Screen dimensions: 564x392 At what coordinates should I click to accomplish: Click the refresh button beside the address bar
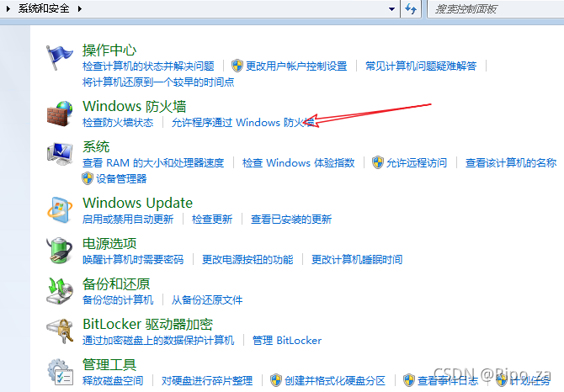tap(411, 8)
